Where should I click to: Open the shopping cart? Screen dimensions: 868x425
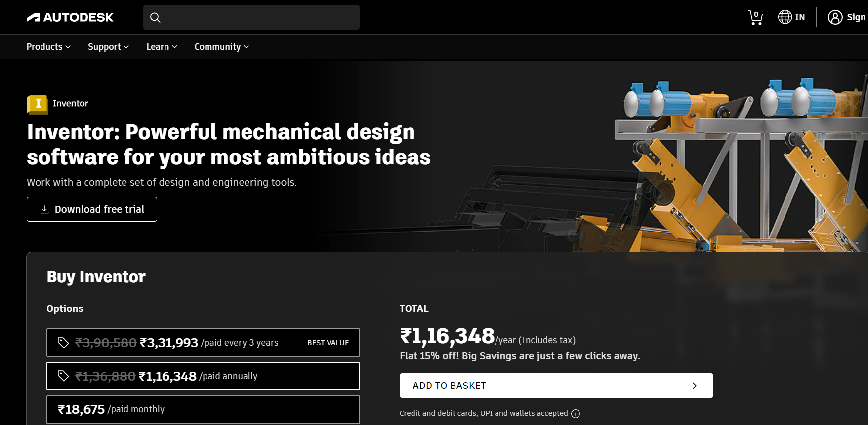coord(755,17)
